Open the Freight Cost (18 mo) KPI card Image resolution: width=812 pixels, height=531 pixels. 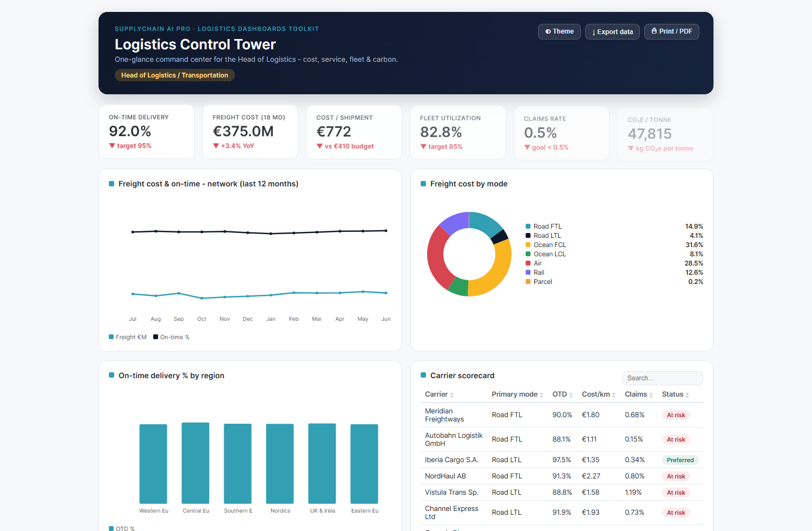pyautogui.click(x=250, y=132)
